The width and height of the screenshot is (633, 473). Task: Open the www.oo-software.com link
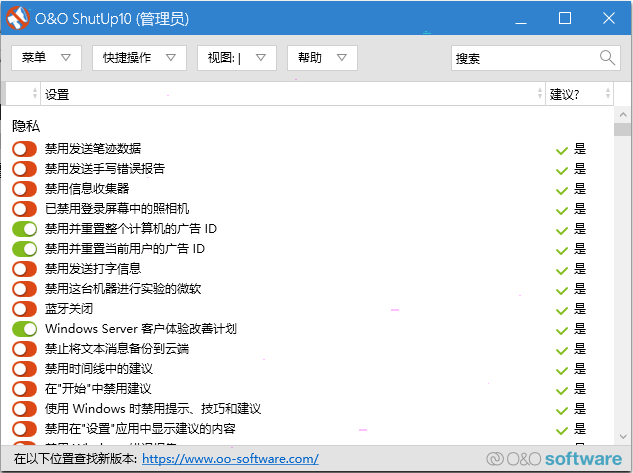pos(230,459)
